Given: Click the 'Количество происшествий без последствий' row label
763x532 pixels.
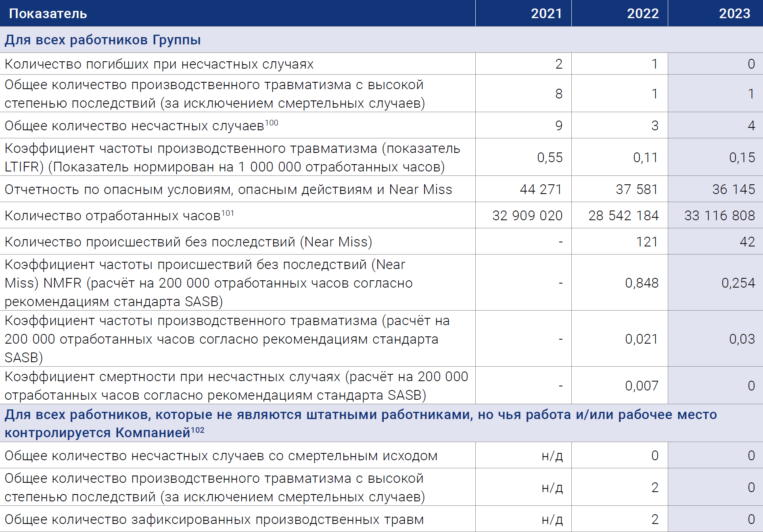Looking at the screenshot, I should coord(188,242).
